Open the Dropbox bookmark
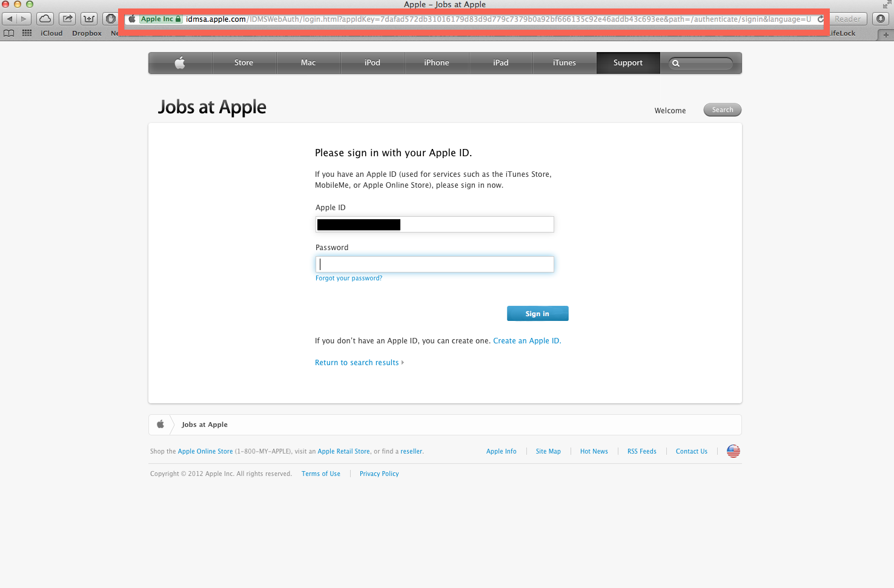The width and height of the screenshot is (894, 588). coord(87,33)
